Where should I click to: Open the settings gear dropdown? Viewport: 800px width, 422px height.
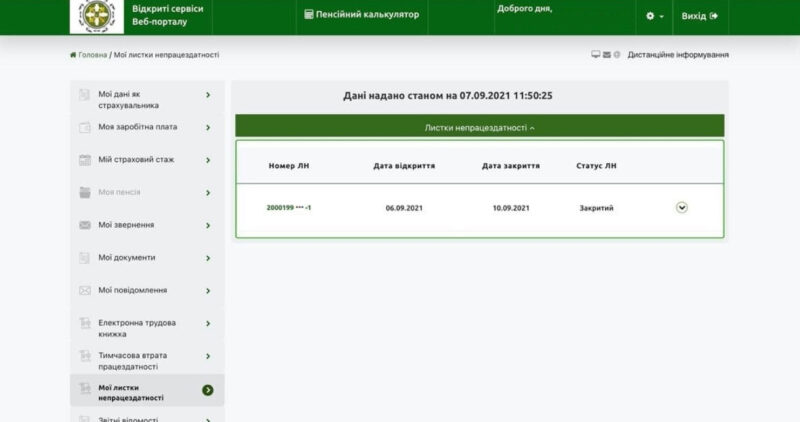[655, 17]
